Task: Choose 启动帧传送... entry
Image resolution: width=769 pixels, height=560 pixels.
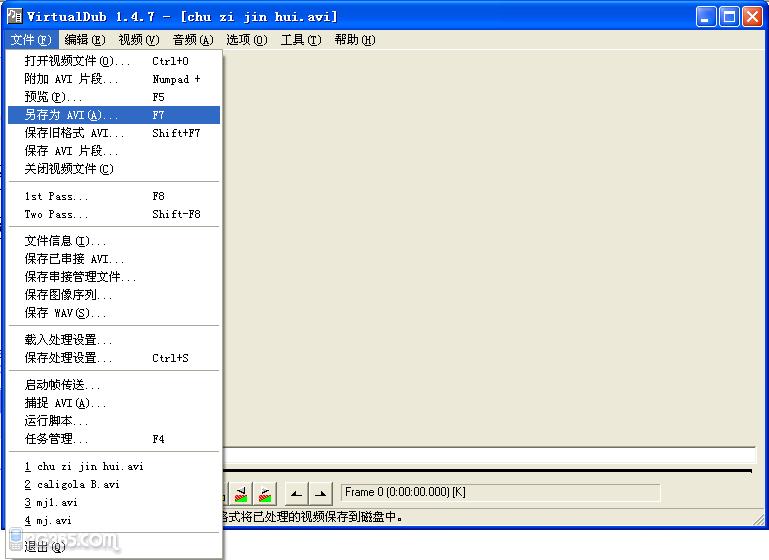Action: coord(114,385)
